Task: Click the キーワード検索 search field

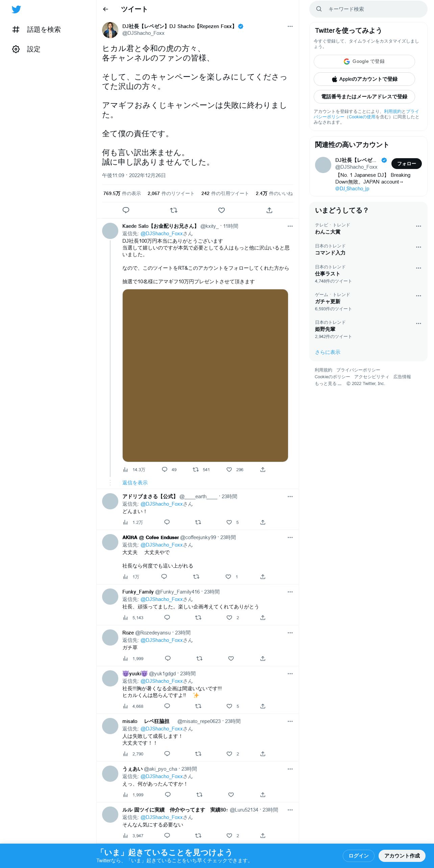Action: pos(368,9)
